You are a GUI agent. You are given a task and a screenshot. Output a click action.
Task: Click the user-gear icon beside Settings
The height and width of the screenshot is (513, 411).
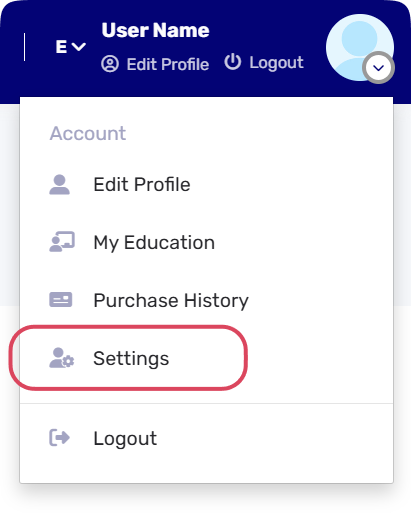coord(62,358)
